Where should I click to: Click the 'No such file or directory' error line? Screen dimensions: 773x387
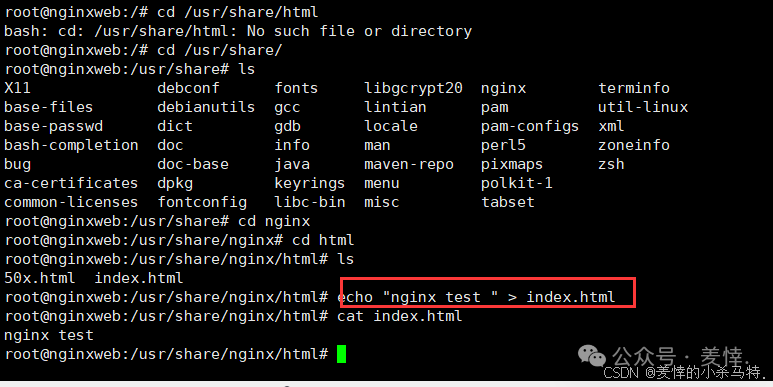tap(238, 31)
